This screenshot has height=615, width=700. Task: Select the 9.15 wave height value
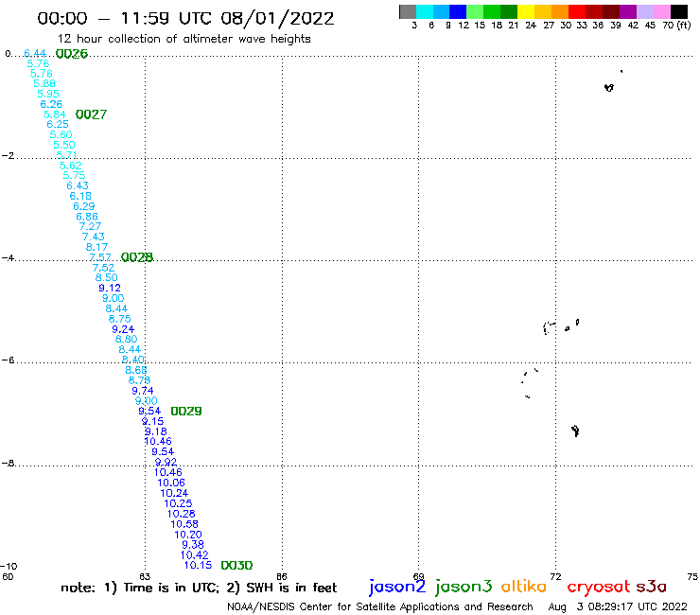pos(152,421)
